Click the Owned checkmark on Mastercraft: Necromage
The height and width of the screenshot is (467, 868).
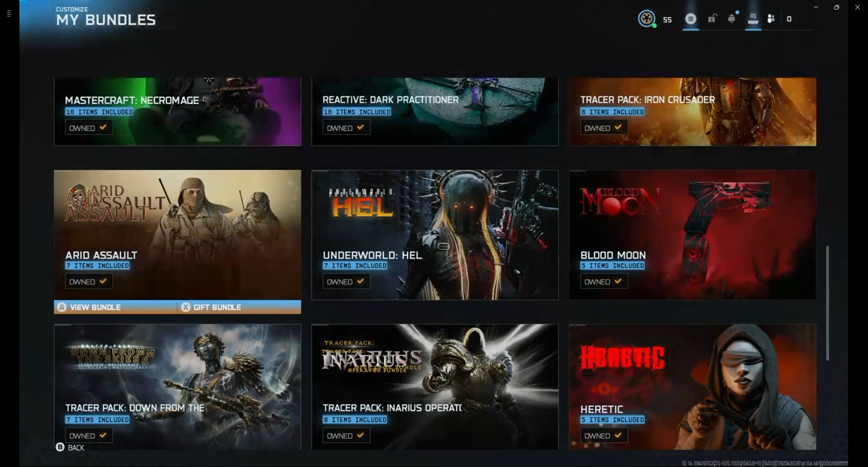(x=103, y=127)
